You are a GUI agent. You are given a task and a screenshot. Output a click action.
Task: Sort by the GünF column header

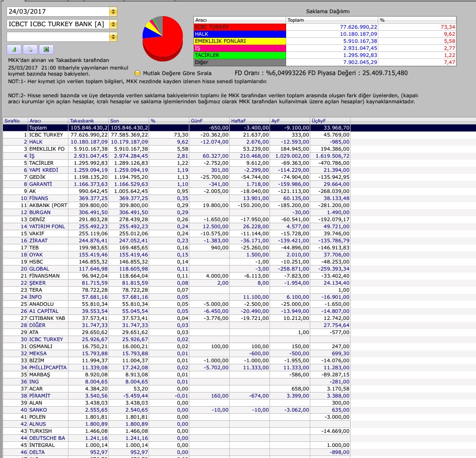click(x=209, y=120)
